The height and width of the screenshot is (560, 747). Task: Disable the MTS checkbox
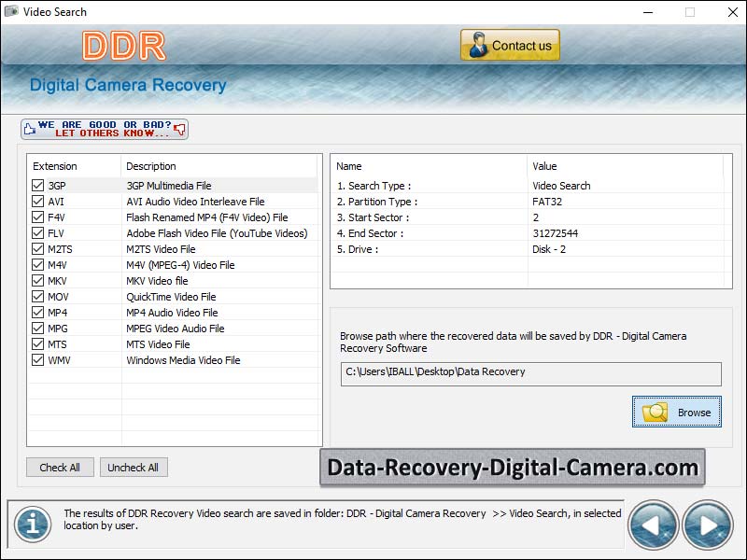point(37,343)
